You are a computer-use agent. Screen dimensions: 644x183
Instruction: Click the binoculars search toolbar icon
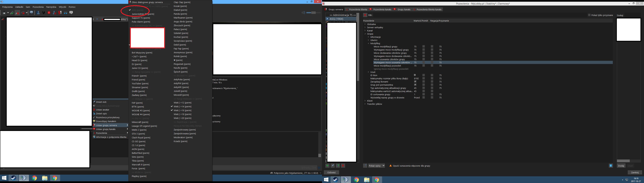66,13
